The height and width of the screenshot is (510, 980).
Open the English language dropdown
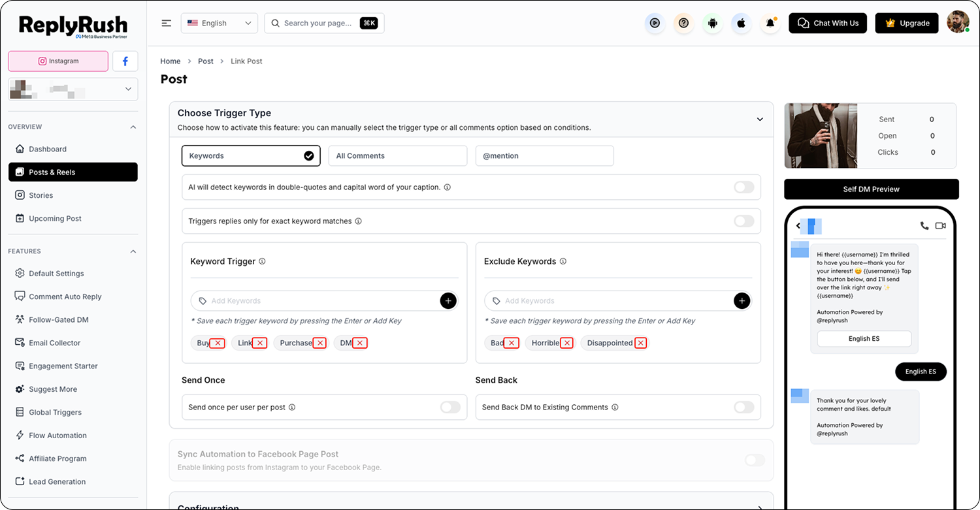[x=220, y=23]
